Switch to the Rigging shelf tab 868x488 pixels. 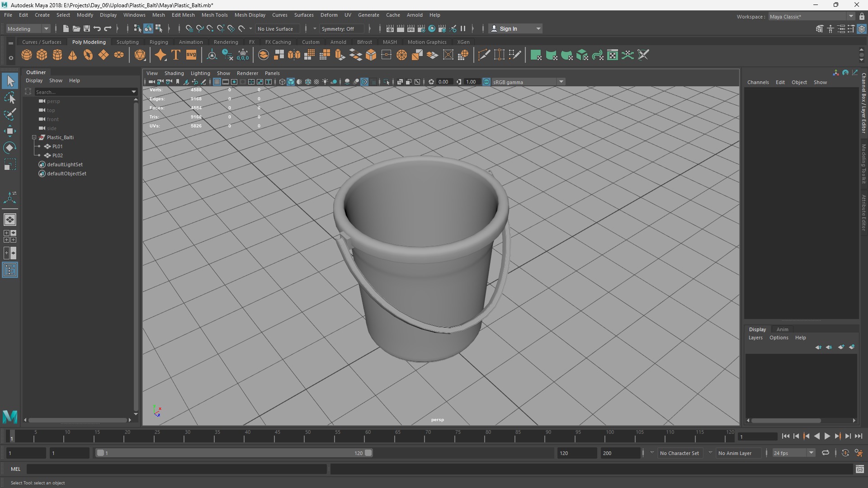[159, 42]
